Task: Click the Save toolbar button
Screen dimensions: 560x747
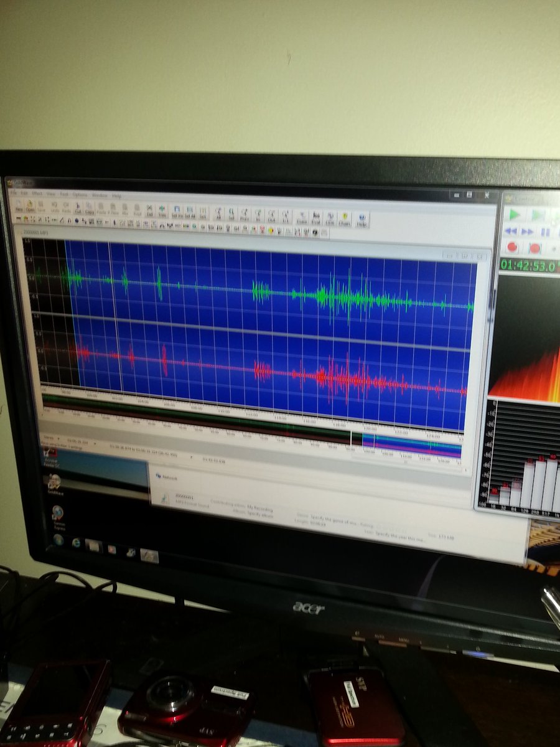Action: click(42, 208)
